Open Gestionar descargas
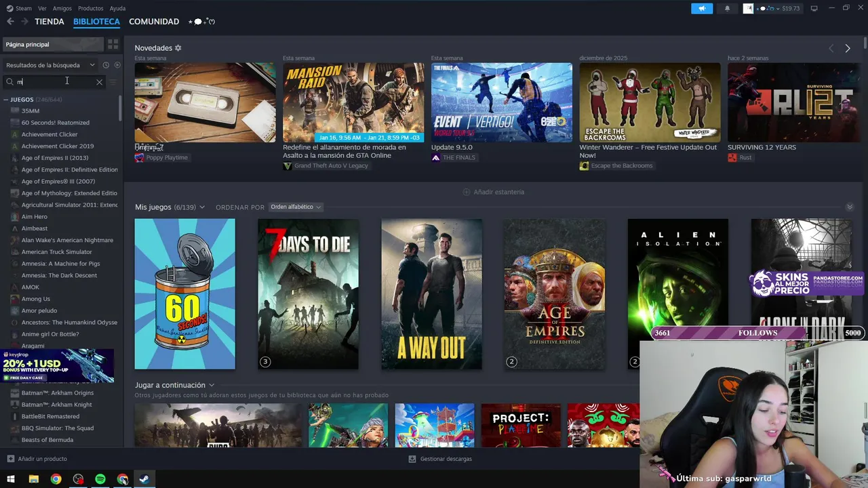868x488 pixels. (446, 459)
